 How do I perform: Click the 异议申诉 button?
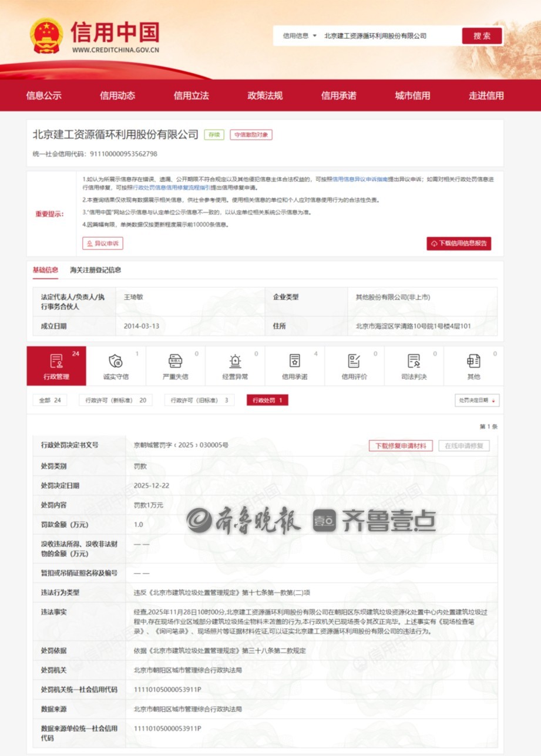[103, 243]
